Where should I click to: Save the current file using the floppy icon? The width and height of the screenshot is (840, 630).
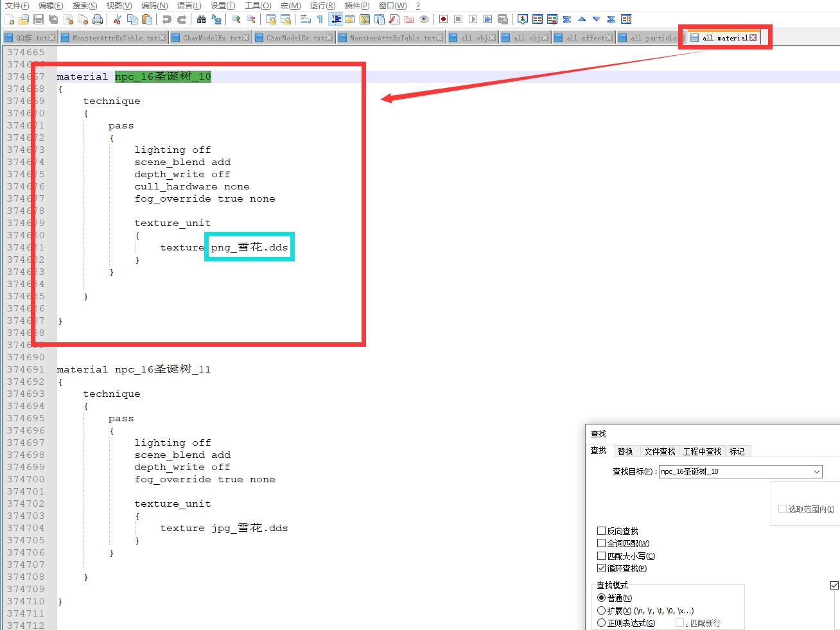(39, 19)
